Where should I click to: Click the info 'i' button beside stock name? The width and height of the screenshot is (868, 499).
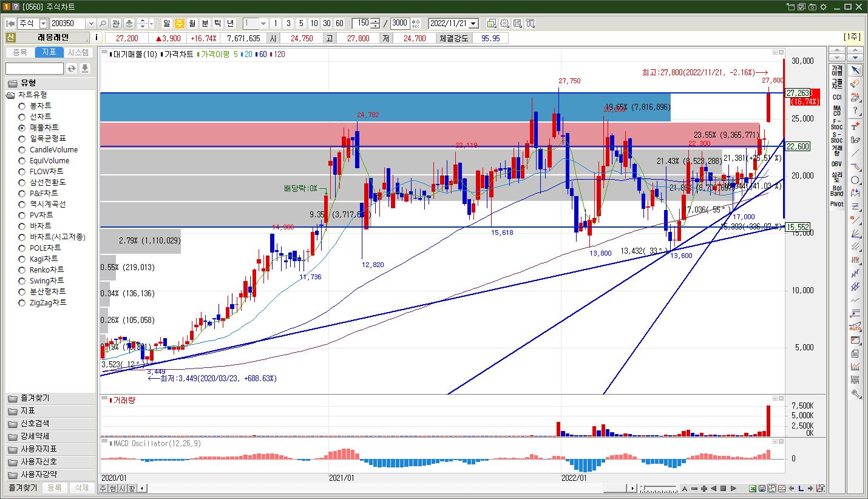click(x=97, y=38)
